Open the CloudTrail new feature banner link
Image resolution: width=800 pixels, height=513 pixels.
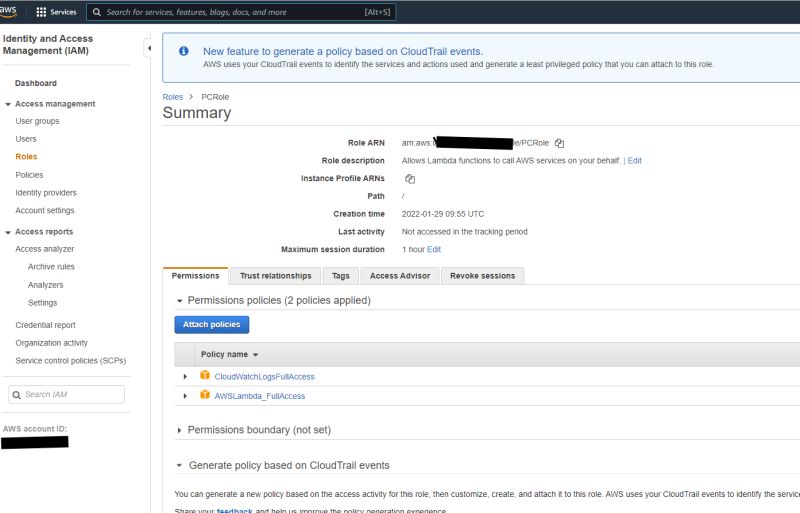pyautogui.click(x=343, y=52)
